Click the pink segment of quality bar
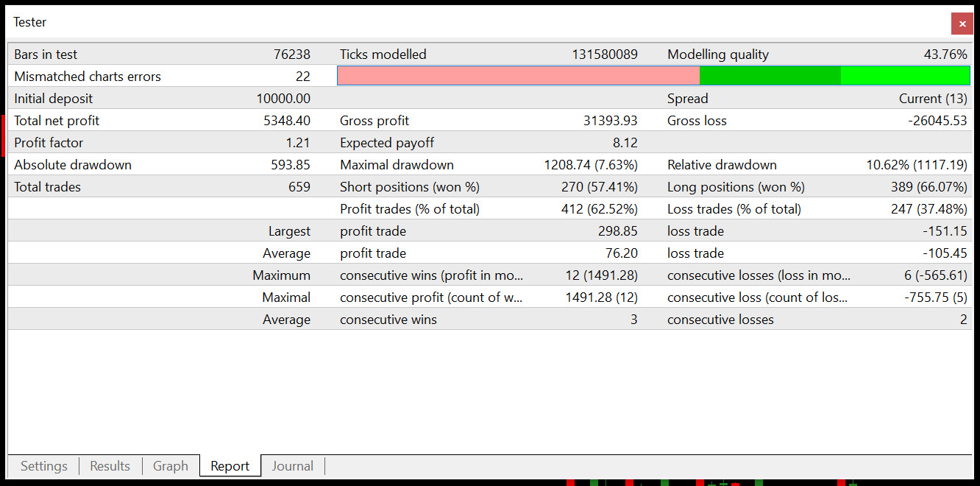980x486 pixels. [x=519, y=76]
